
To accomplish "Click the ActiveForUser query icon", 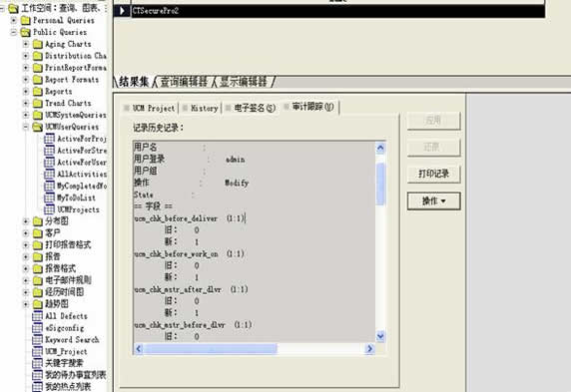I will [49, 163].
